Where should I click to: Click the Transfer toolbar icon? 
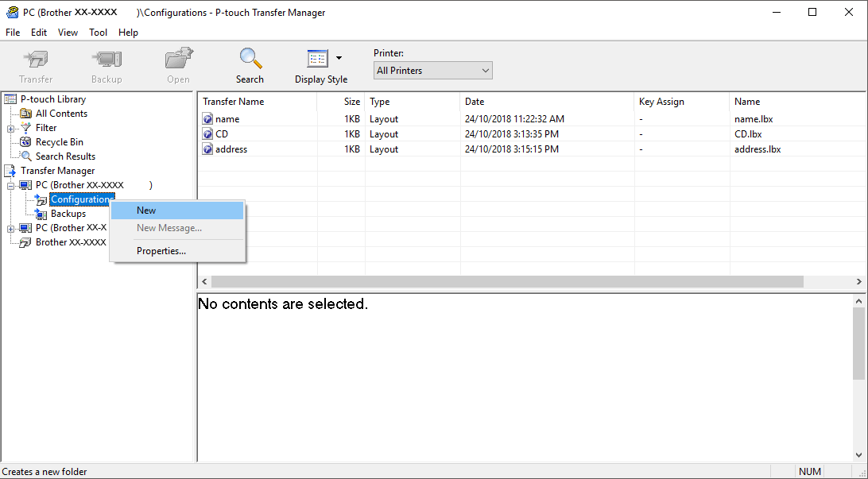[x=36, y=60]
